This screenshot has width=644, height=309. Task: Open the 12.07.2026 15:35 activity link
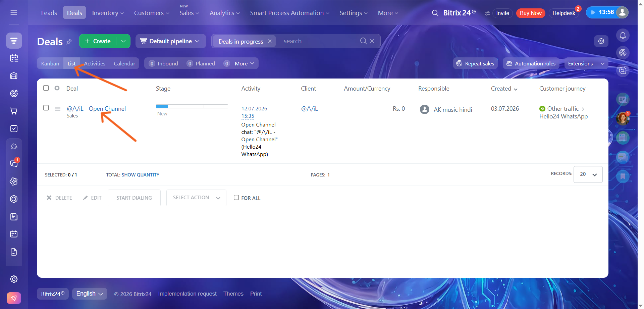click(254, 112)
